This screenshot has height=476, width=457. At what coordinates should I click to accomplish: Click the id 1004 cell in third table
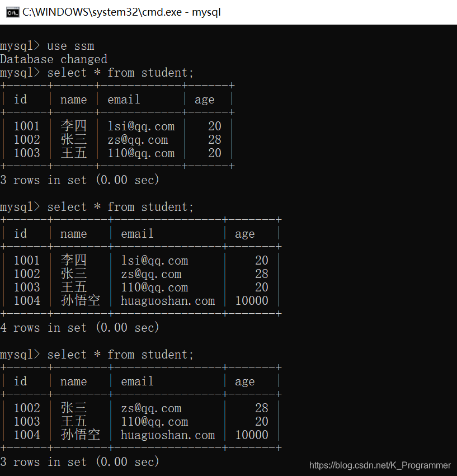tap(27, 435)
